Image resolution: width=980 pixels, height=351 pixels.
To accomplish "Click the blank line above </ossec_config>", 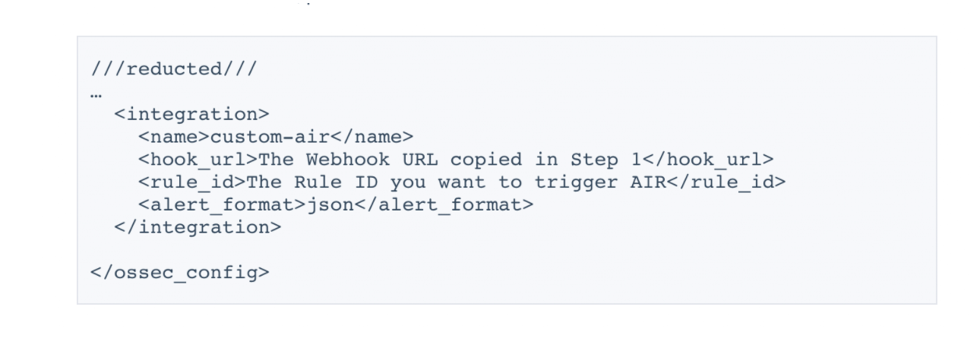I will 228,249.
